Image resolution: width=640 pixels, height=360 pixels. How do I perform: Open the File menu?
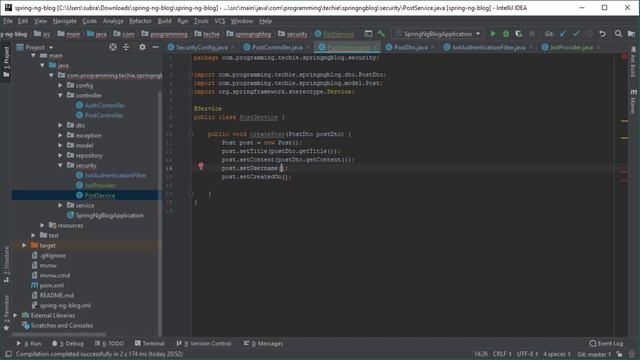click(8, 21)
